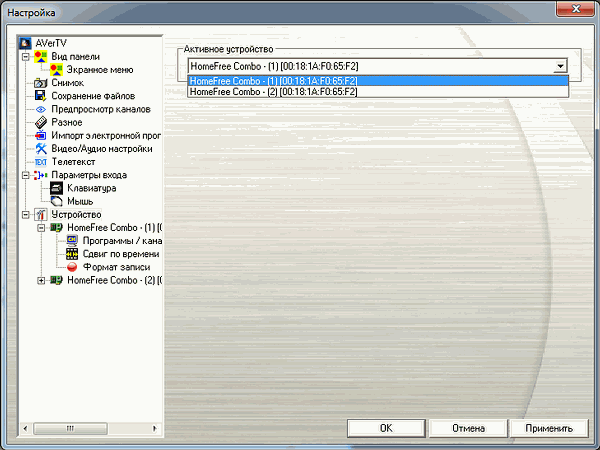Select HomeFree Combo - (2) label in tree
600x450 pixels.
coord(114,280)
